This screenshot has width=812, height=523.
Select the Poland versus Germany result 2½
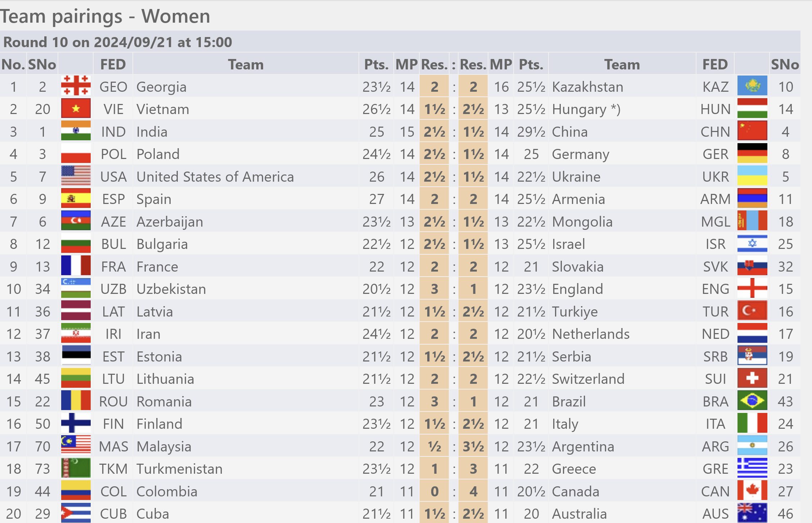point(434,154)
